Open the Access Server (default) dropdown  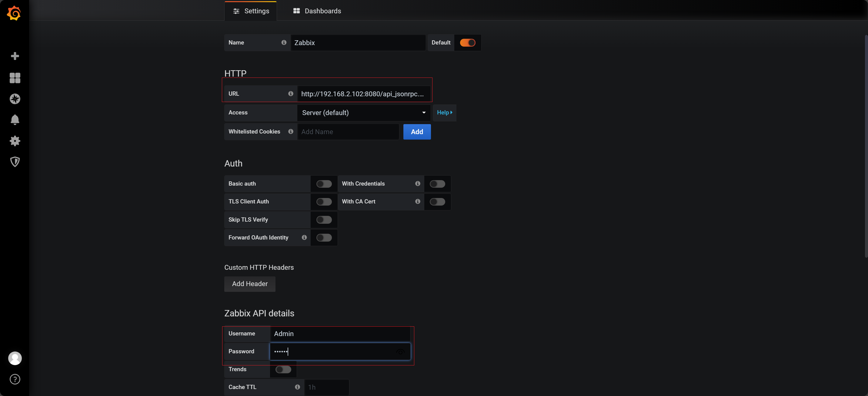(363, 113)
